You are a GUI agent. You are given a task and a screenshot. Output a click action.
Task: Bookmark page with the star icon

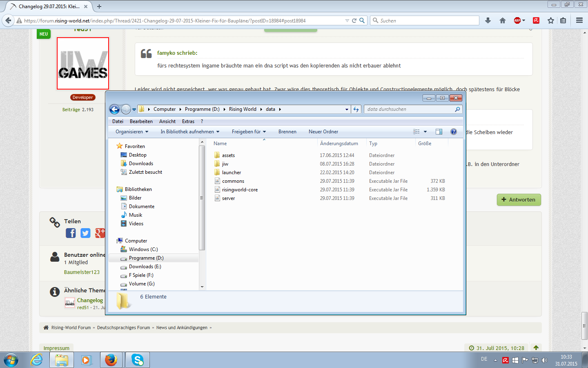pos(551,20)
